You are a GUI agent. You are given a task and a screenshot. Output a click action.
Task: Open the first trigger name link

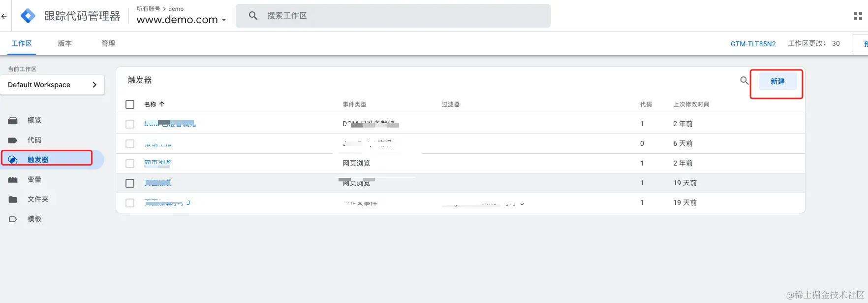pos(170,124)
